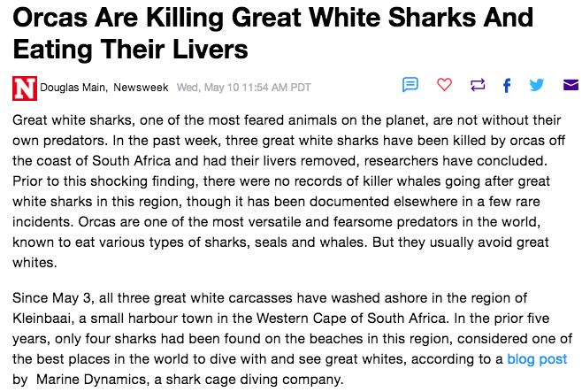Click the opening words Great white sharks
The height and width of the screenshot is (392, 582).
pyautogui.click(x=72, y=120)
